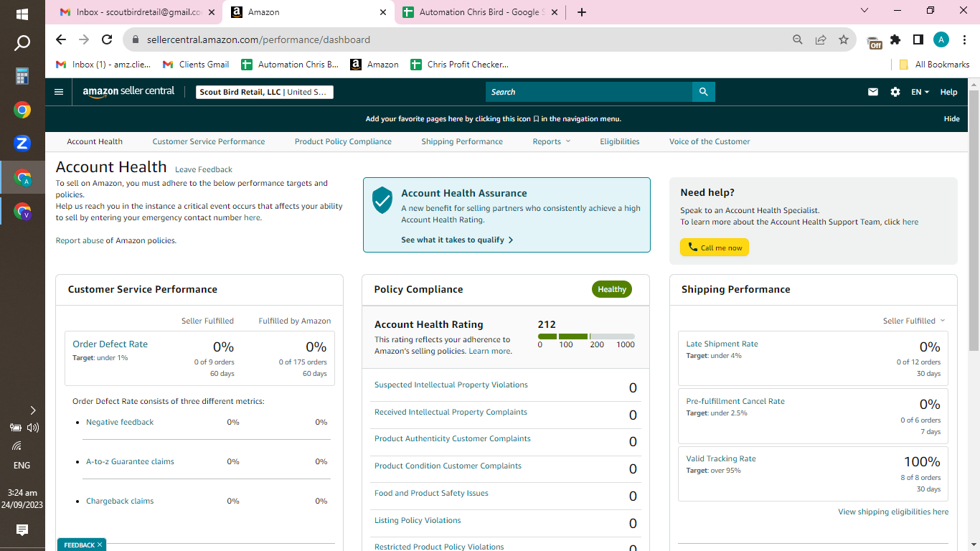Screen dimensions: 980x551
Task: Open Suspected Intellectual Property Violations
Action: [451, 385]
